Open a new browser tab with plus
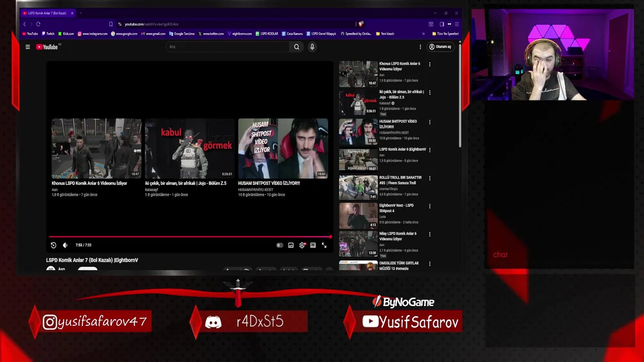 (x=80, y=13)
